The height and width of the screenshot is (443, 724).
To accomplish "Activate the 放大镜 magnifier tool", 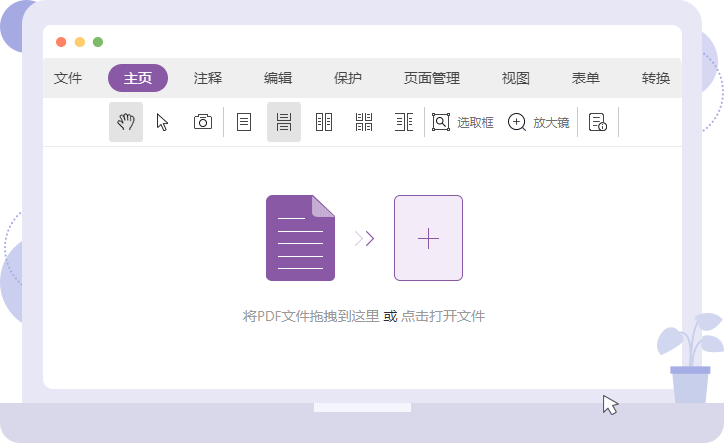I will pyautogui.click(x=538, y=122).
